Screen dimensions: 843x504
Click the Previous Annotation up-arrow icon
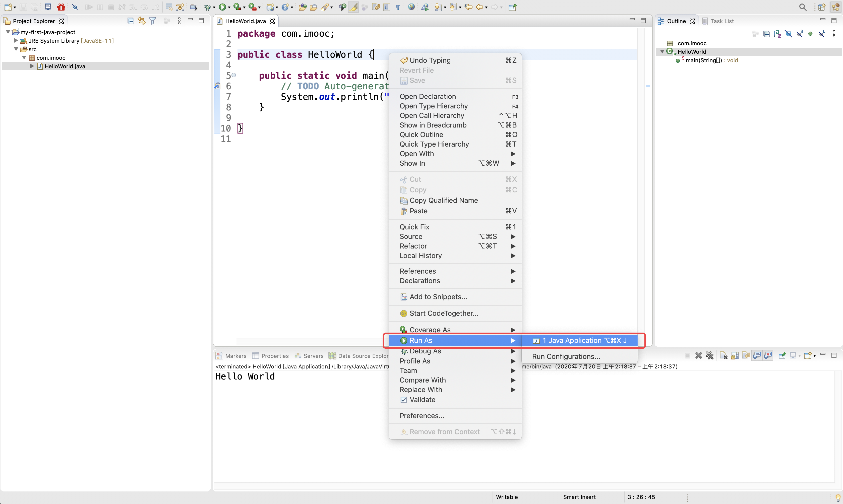[x=453, y=7]
